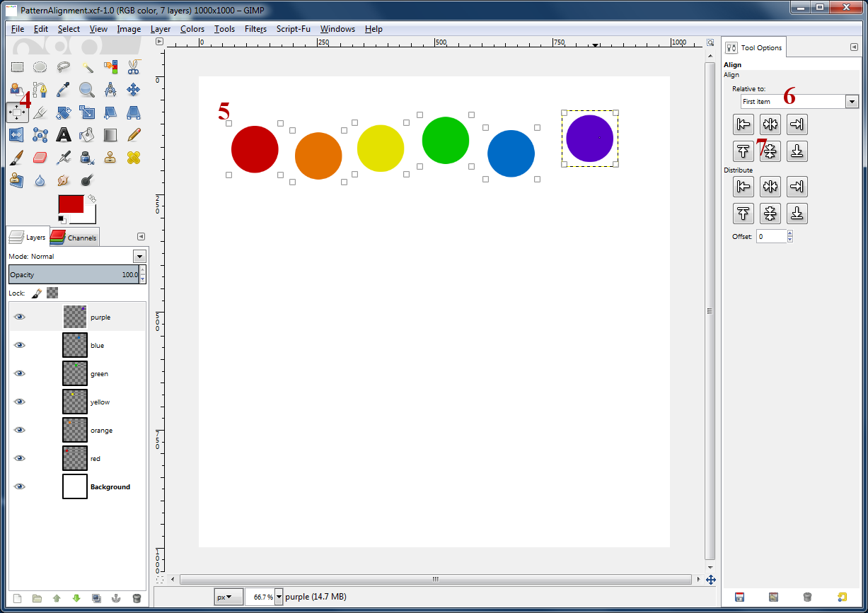The image size is (868, 613).
Task: Activate the Bucket Fill tool
Action: tap(87, 134)
